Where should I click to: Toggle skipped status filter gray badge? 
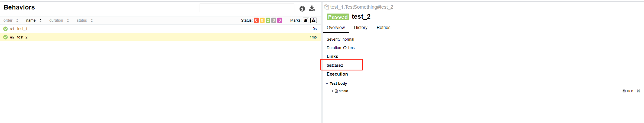pyautogui.click(x=274, y=20)
